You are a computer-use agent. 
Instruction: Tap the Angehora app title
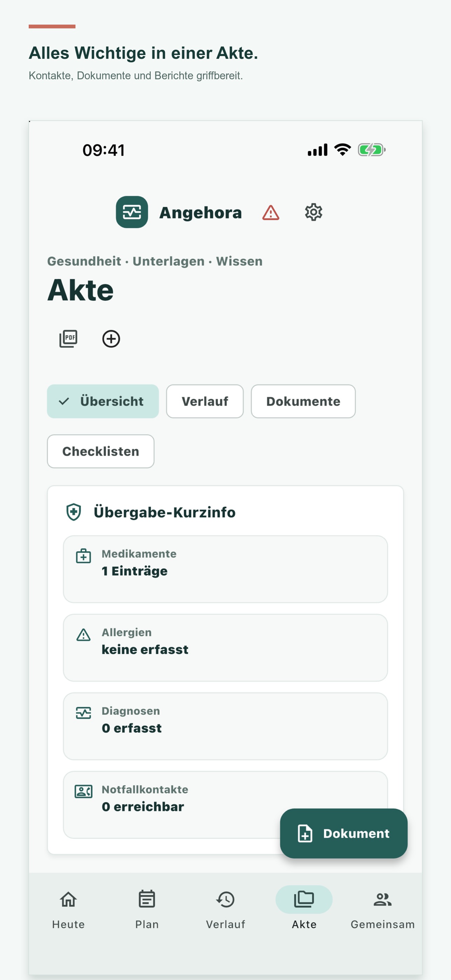pyautogui.click(x=200, y=213)
